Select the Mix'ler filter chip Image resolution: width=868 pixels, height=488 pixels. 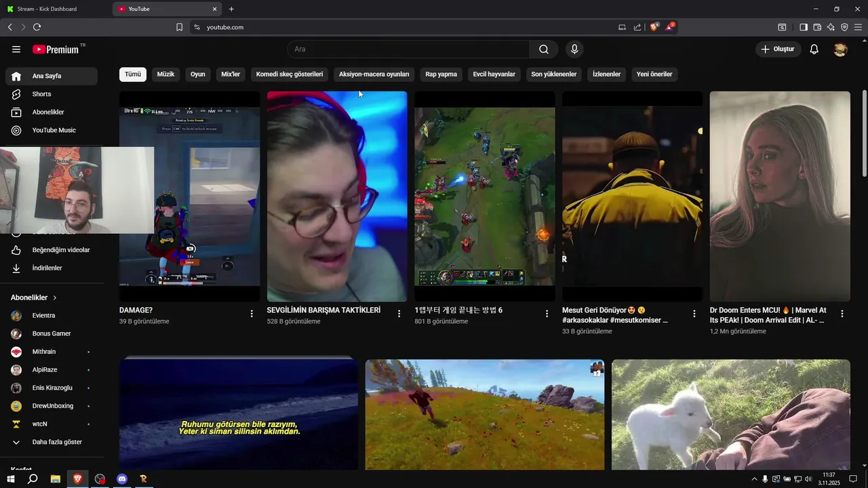click(x=231, y=75)
